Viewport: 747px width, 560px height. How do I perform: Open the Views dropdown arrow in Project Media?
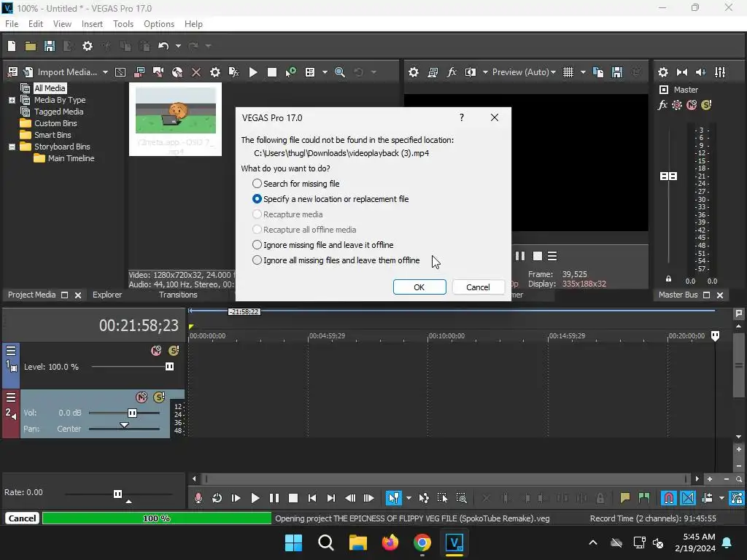point(325,72)
